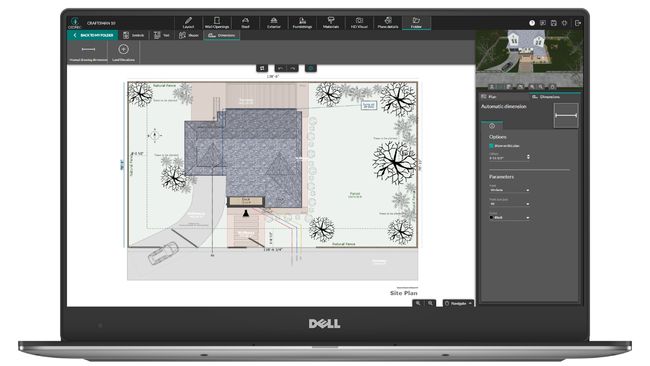Zoom in on the plan canvas
The width and height of the screenshot is (650, 366).
pos(418,303)
